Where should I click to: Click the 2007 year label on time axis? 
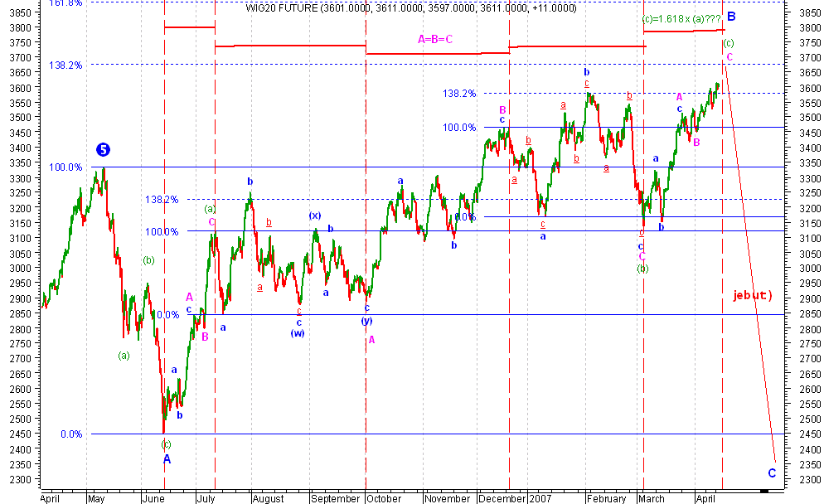540,498
